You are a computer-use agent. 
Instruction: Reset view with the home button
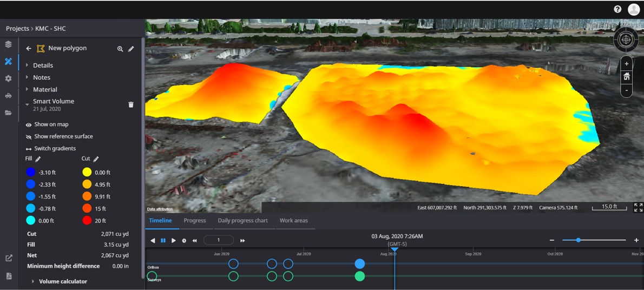click(x=626, y=77)
